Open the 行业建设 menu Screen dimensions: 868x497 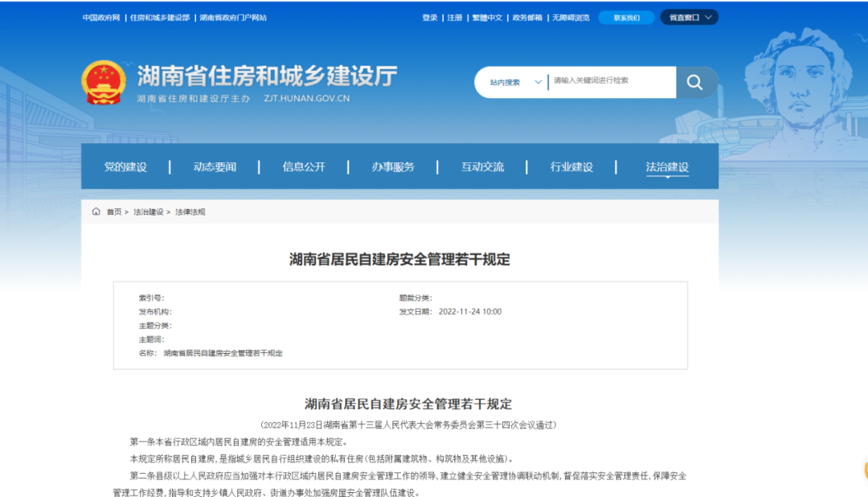pos(571,167)
